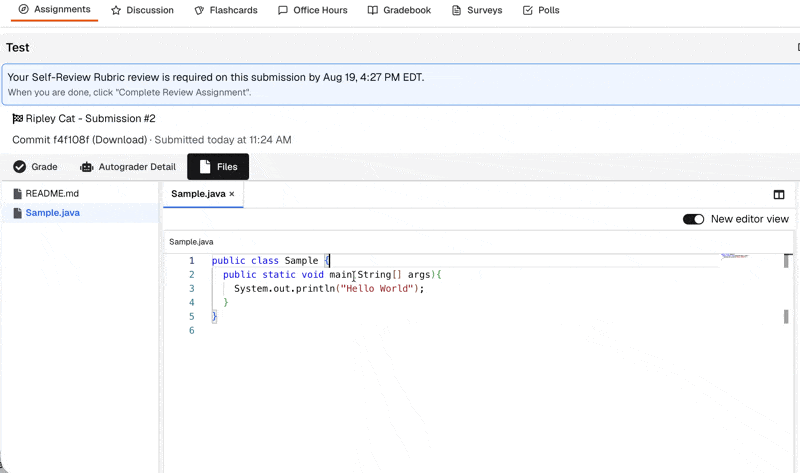
Task: Click the Flashcards brain icon
Action: (x=199, y=10)
